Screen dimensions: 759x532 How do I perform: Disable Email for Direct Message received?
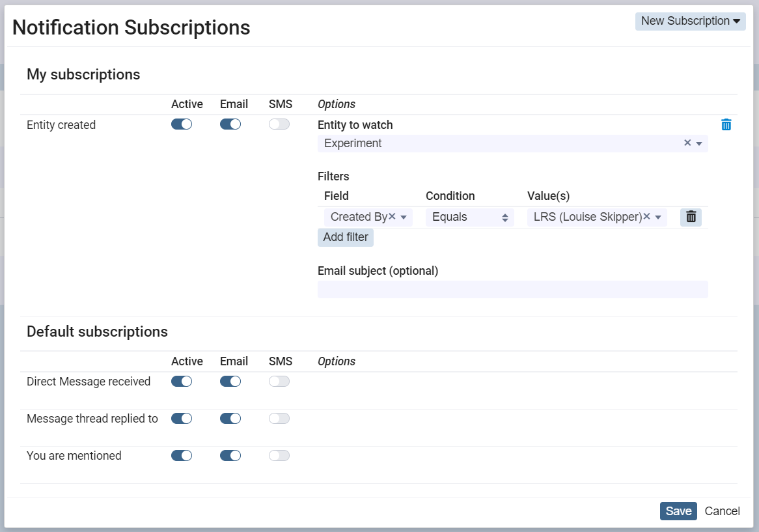tap(230, 382)
